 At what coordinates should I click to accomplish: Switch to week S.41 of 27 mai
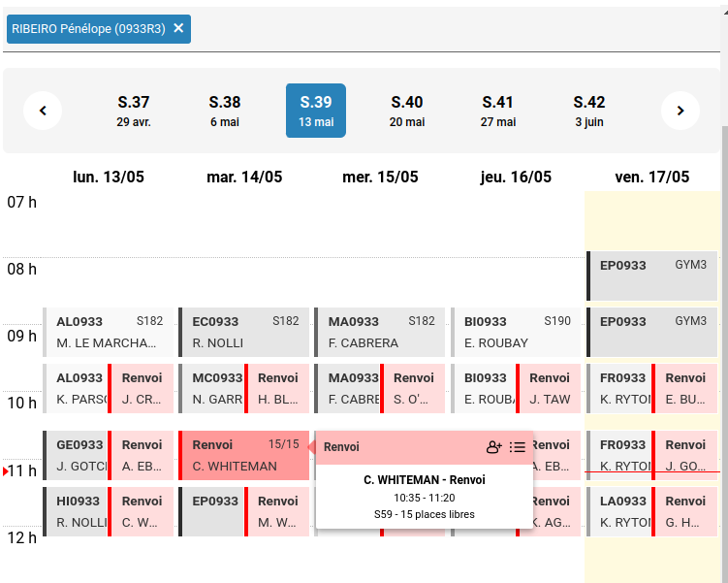click(498, 111)
